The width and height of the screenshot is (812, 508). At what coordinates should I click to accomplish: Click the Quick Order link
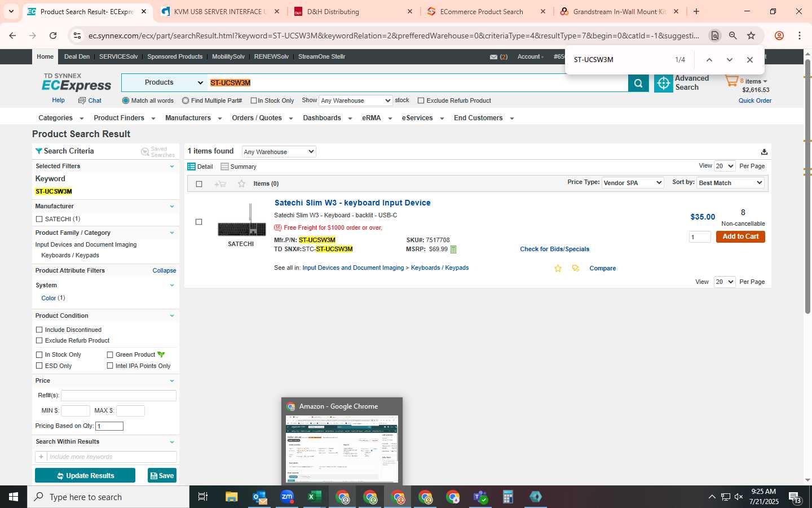tap(755, 100)
